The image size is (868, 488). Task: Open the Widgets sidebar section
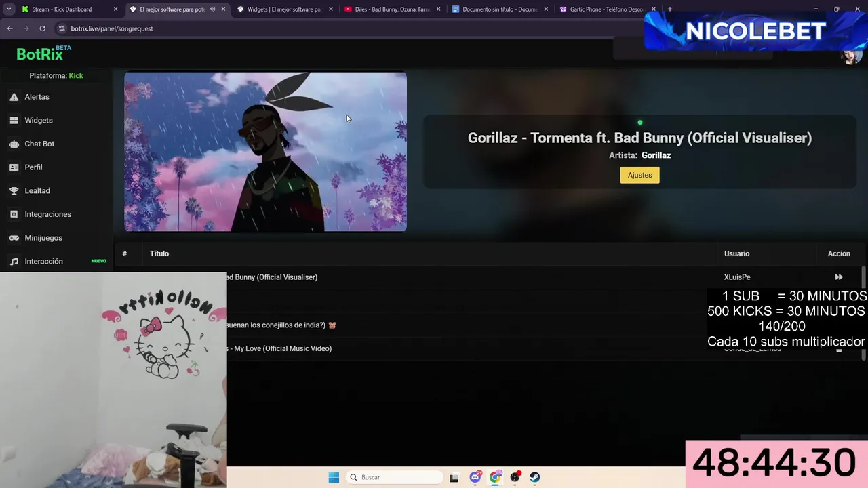(39, 120)
